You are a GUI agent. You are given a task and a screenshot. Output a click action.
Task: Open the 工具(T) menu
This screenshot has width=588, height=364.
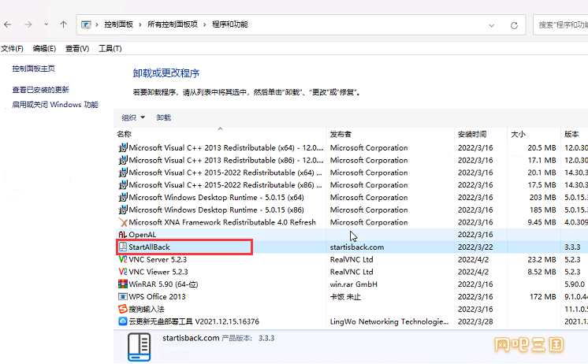point(110,48)
